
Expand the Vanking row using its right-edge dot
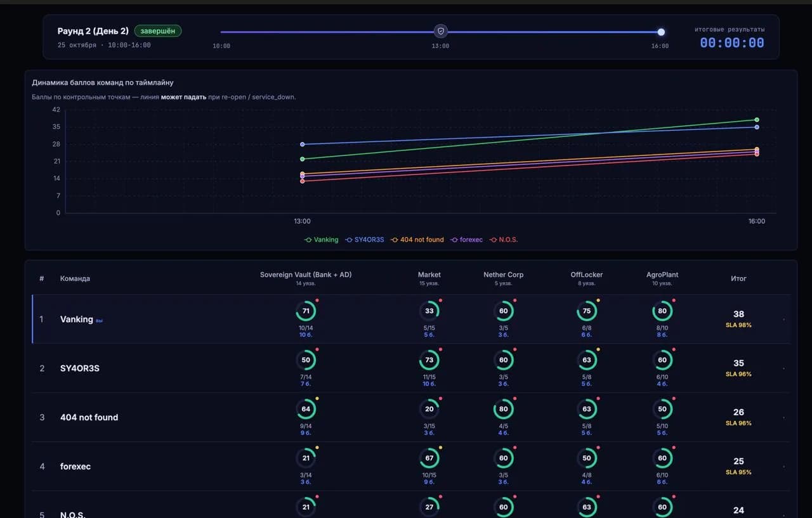pyautogui.click(x=783, y=320)
